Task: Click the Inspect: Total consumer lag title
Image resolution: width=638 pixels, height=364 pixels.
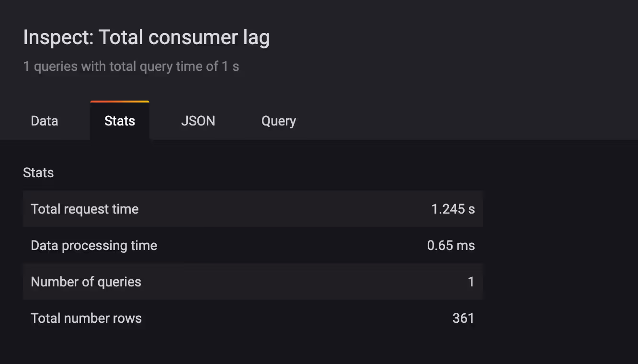Action: pyautogui.click(x=146, y=37)
